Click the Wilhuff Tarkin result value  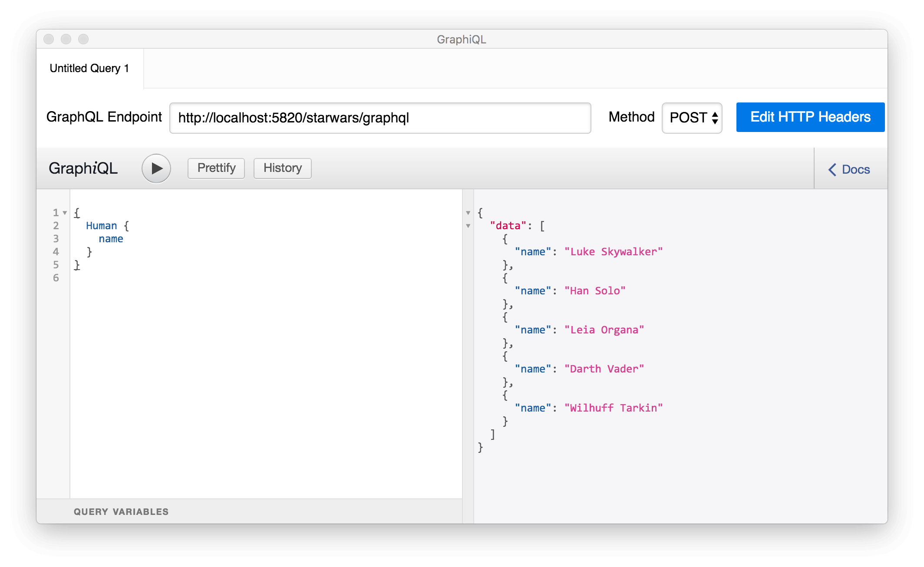(x=613, y=408)
